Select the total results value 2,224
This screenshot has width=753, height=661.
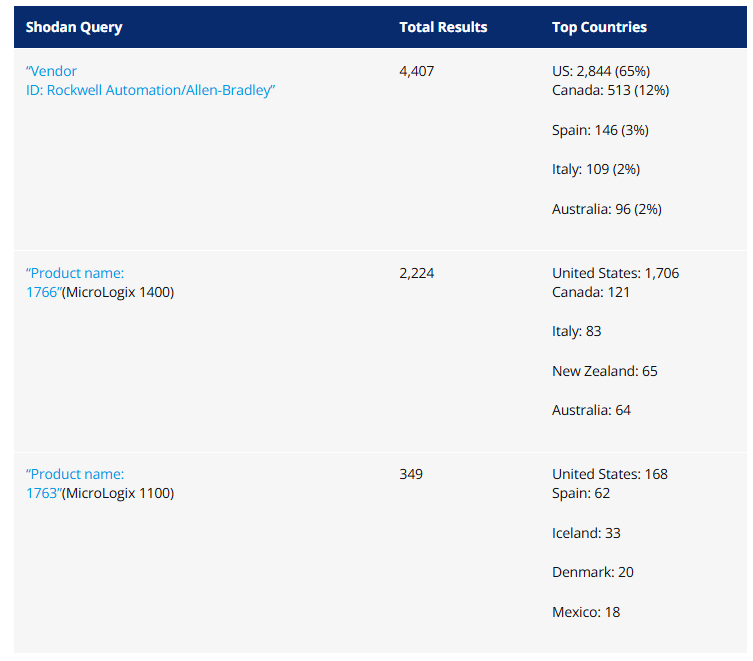[x=417, y=273]
